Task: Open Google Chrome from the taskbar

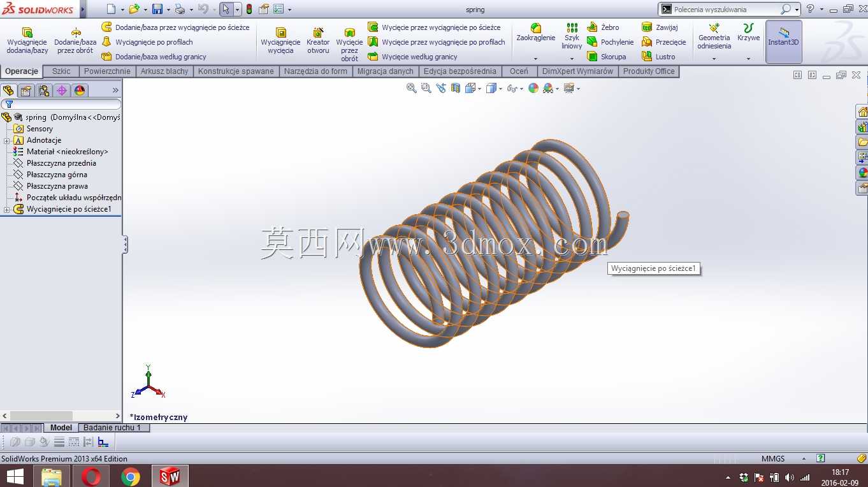Action: (x=131, y=476)
